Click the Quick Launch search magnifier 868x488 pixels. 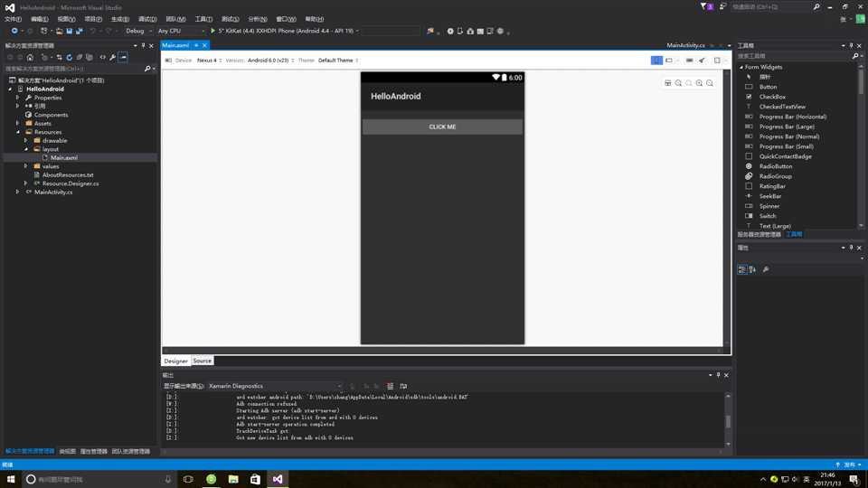tap(816, 6)
